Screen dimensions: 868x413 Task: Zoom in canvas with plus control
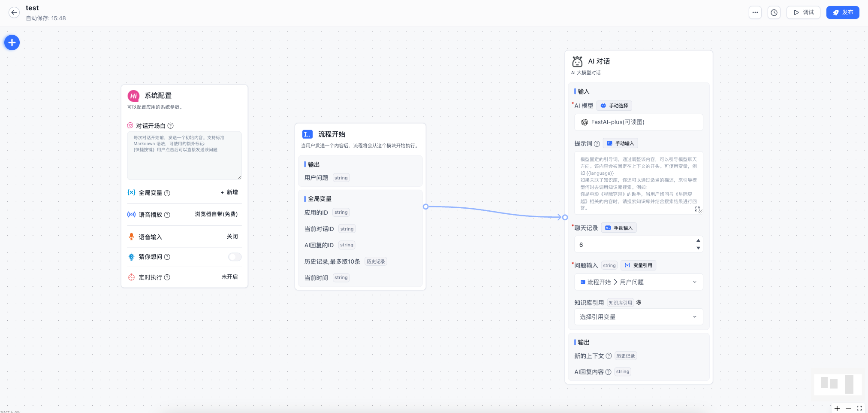[x=837, y=408]
